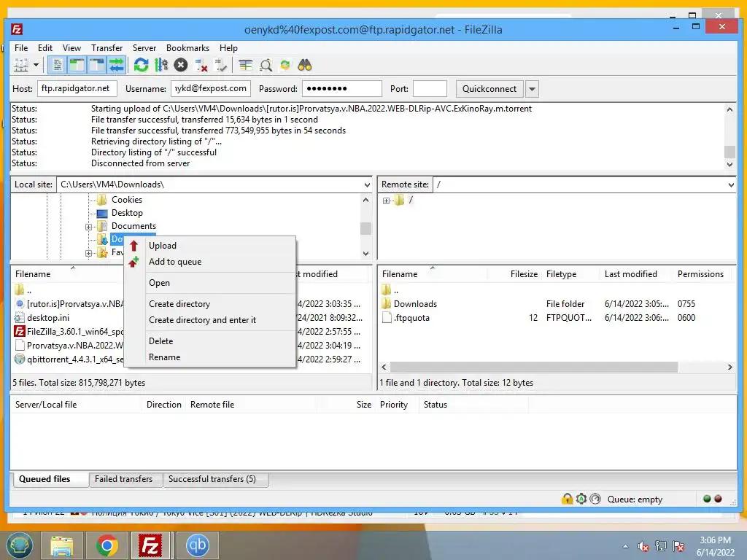Open Local site path dropdown
This screenshot has height=560, width=747.
pyautogui.click(x=367, y=184)
